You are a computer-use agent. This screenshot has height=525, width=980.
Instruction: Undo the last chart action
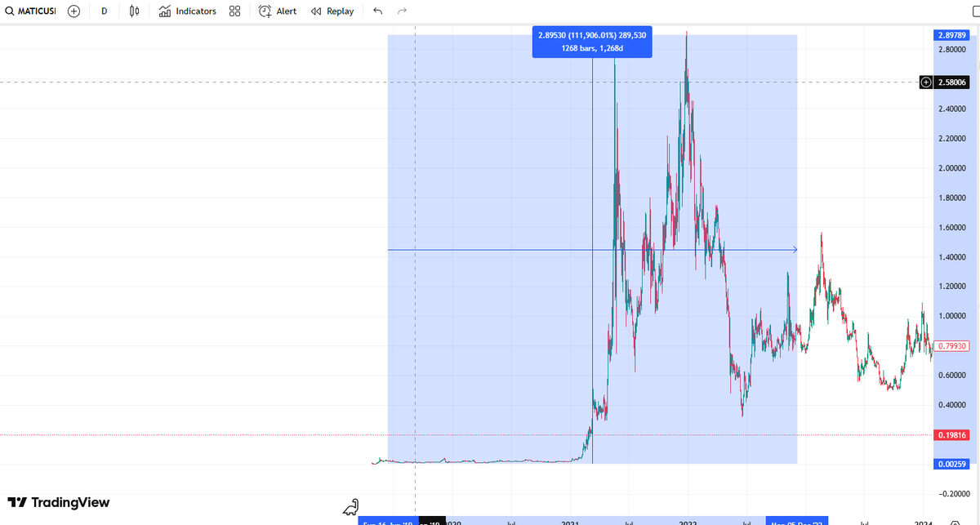pos(377,11)
